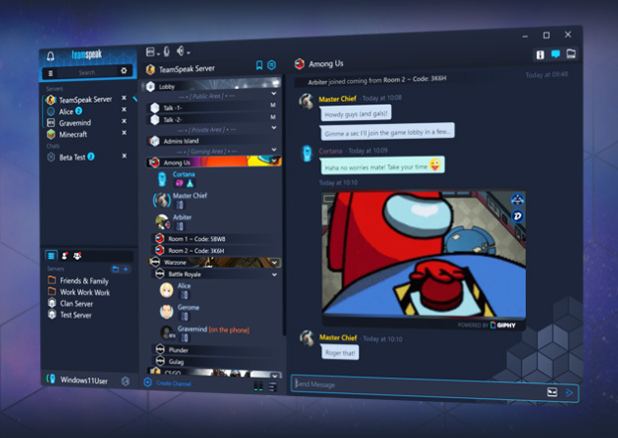Viewport: 618px width, 438px height.
Task: Join the Plunder channel
Action: 216,350
